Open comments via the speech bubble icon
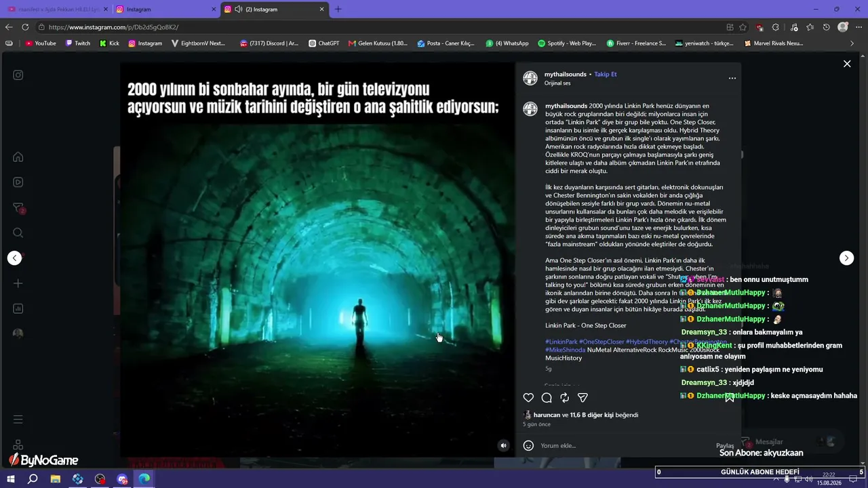Screen dimensions: 868x488 click(x=547, y=398)
